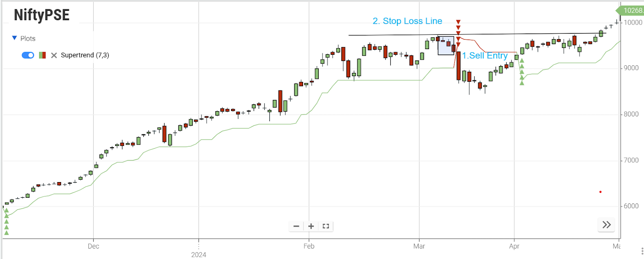
Task: Click the double-arrow fast-forward icon
Action: [x=606, y=225]
